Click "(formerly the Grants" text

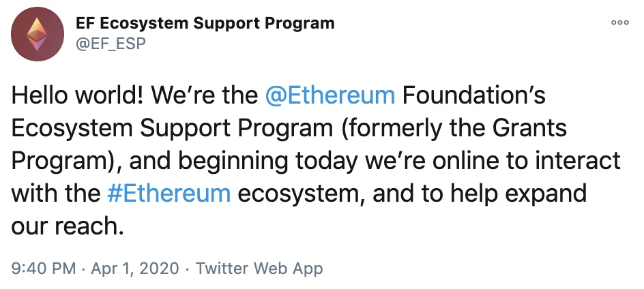tap(453, 129)
